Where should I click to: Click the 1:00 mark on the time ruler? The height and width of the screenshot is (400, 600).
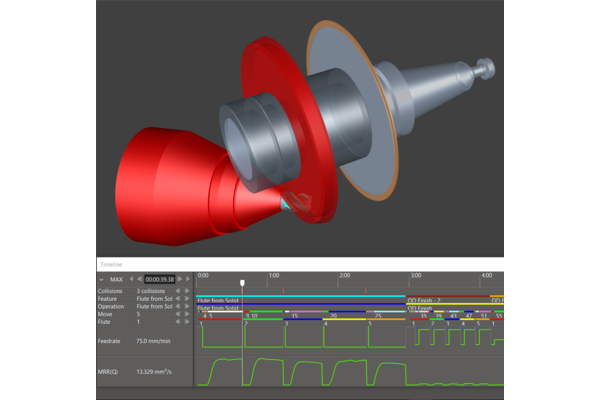click(x=274, y=275)
